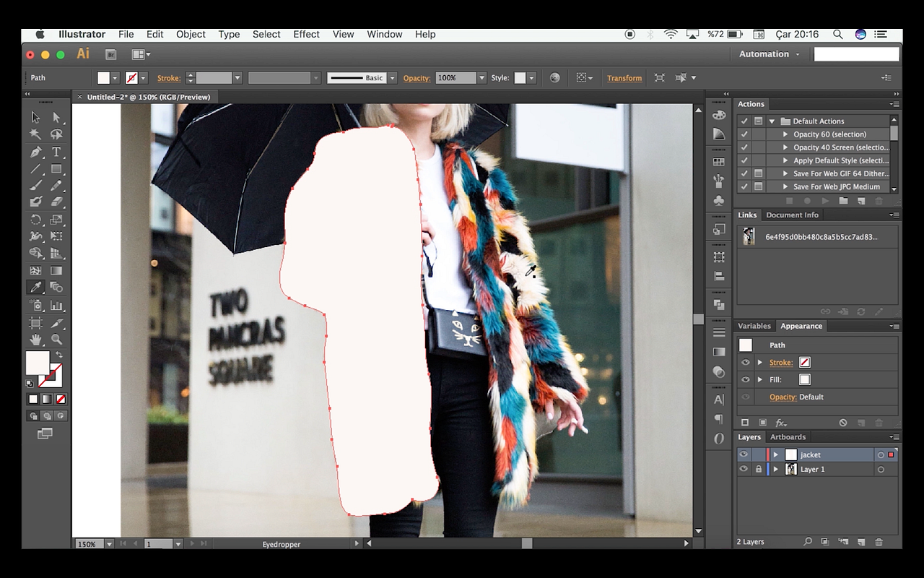The height and width of the screenshot is (578, 924).
Task: Select the Eyedropper tool
Action: coord(37,287)
